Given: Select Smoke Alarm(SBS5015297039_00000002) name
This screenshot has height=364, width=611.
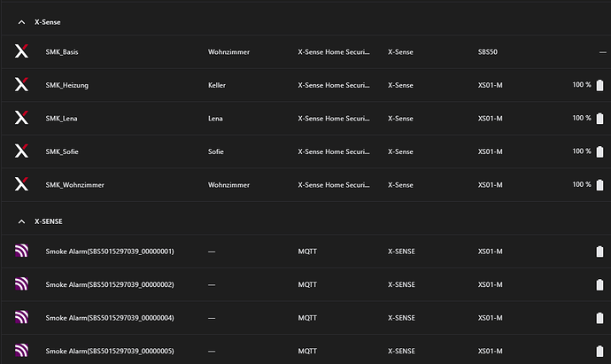Looking at the screenshot, I should pos(110,284).
